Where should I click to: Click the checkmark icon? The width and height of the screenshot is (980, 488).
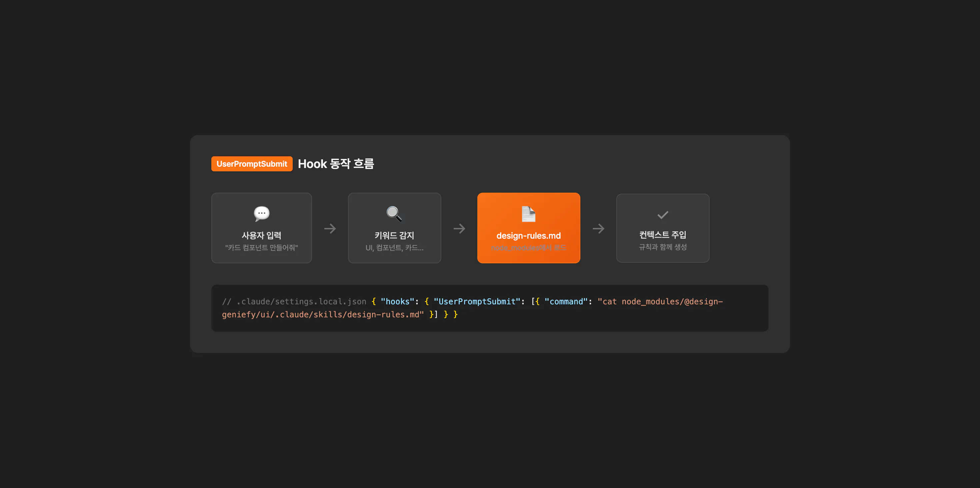coord(663,215)
